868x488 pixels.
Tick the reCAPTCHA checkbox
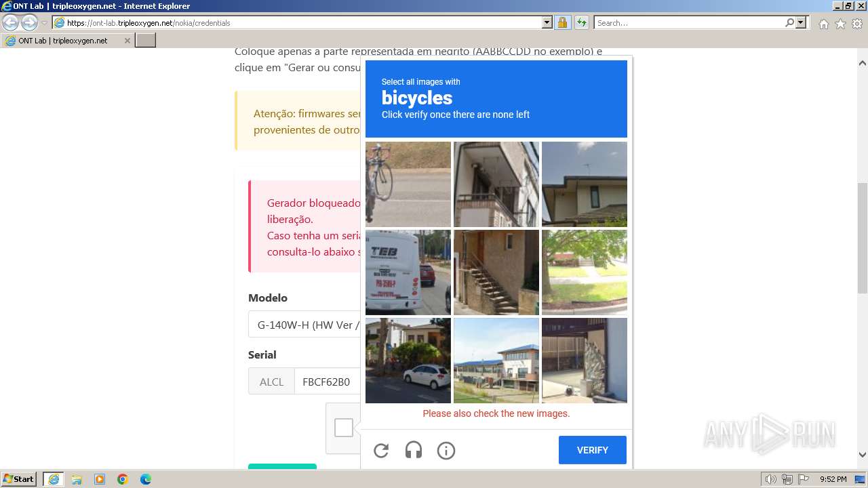point(344,428)
